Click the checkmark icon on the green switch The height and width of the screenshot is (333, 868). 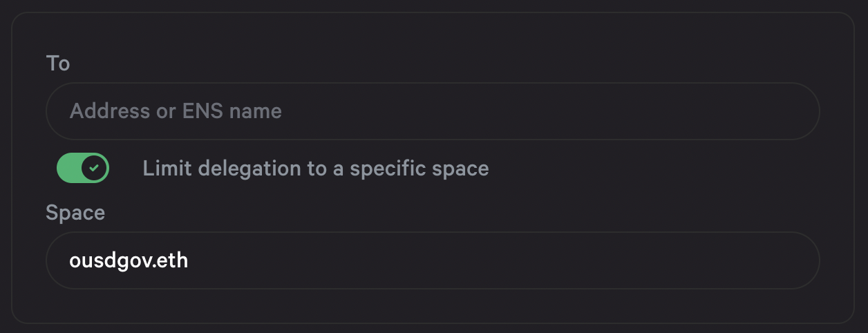[95, 168]
